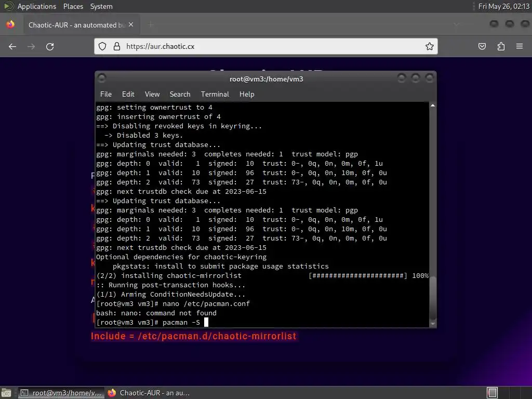Image resolution: width=532 pixels, height=399 pixels.
Task: Click the Firefox forward arrow
Action: point(31,46)
